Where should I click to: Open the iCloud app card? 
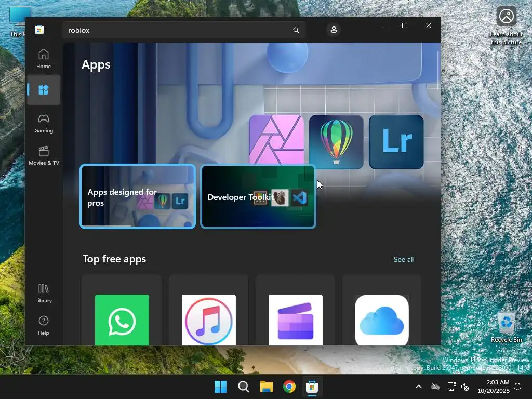382,310
